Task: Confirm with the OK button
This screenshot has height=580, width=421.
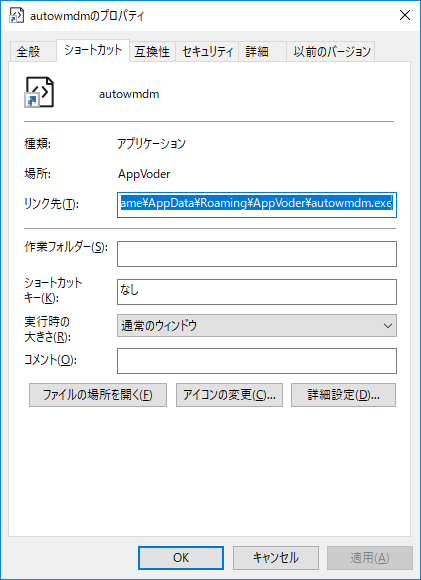Action: click(x=181, y=558)
